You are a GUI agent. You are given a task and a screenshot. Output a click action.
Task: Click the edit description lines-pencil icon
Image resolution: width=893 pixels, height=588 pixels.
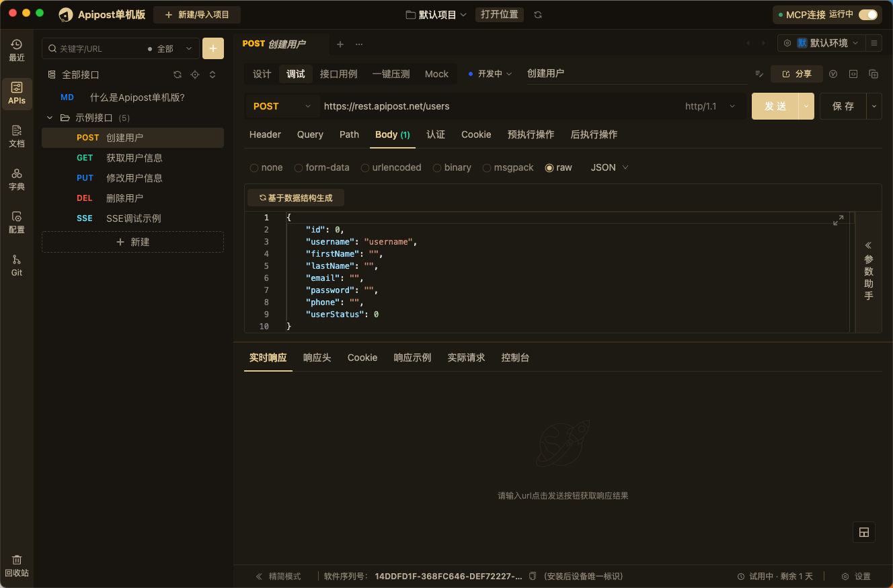point(759,74)
